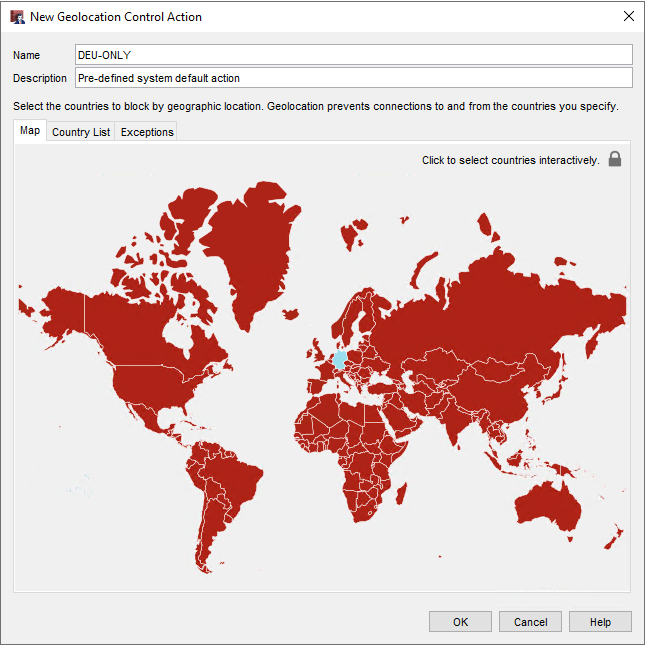Click into the Description text field

[354, 78]
